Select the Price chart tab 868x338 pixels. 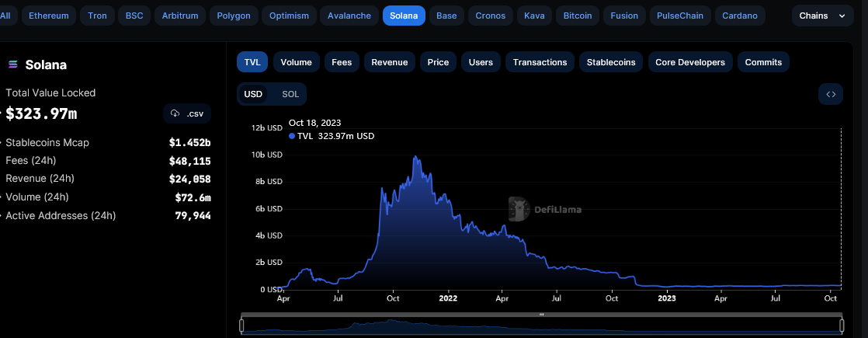[438, 62]
